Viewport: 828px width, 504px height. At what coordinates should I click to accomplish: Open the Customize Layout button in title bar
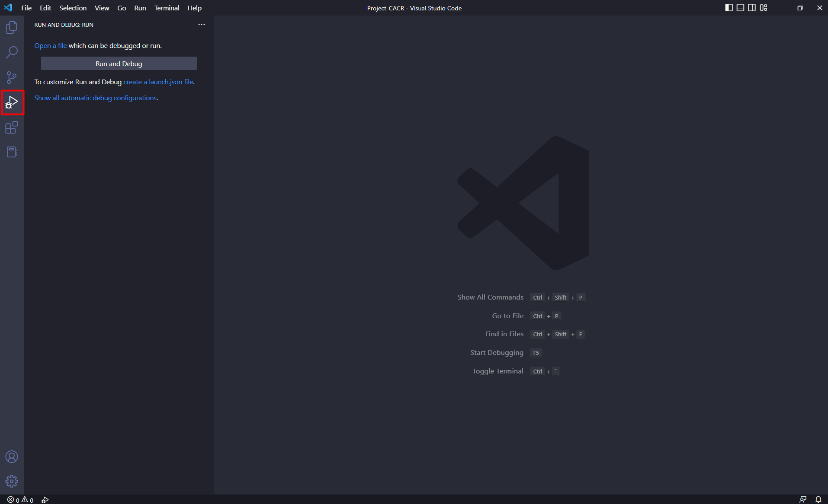764,8
